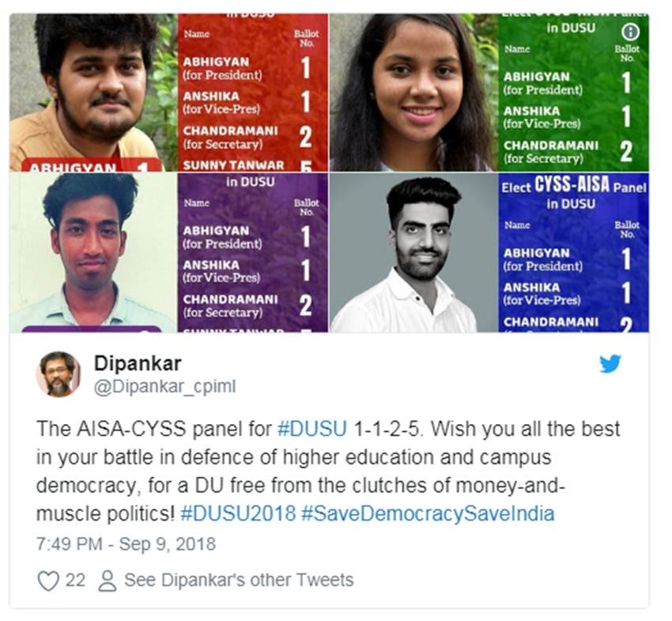The width and height of the screenshot is (672, 621).
Task: Open the #DUSU2018 hashtag
Action: point(238,513)
